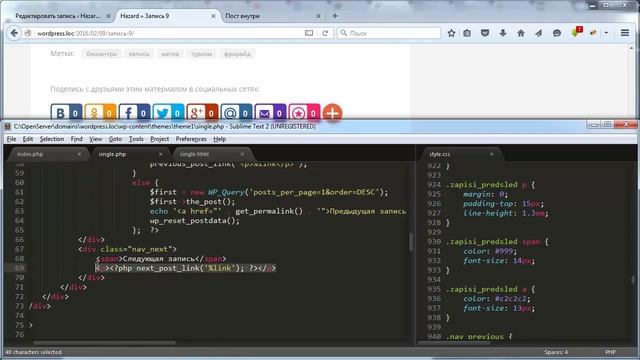Screen dimensions: 640x360
Task: Change the PHP syntax in status bar
Action: pos(611,352)
